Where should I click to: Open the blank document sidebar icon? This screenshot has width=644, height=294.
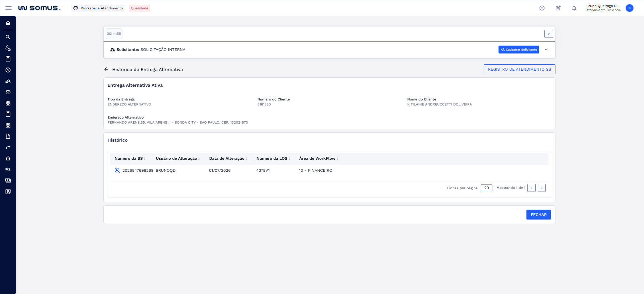(8, 136)
